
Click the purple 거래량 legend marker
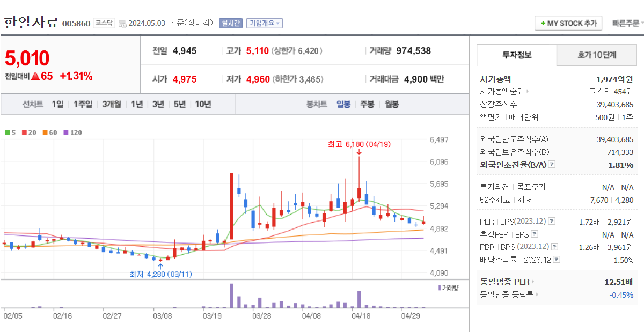point(440,288)
